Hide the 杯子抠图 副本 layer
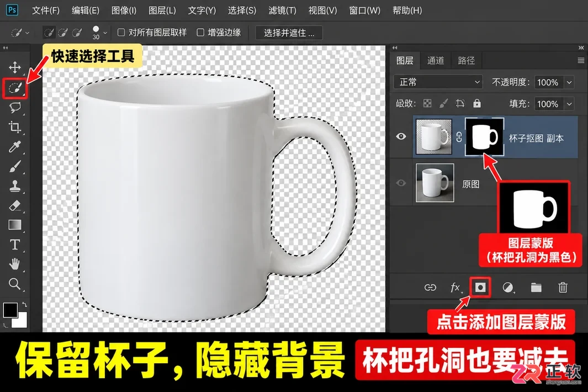This screenshot has width=588, height=392. (x=401, y=136)
